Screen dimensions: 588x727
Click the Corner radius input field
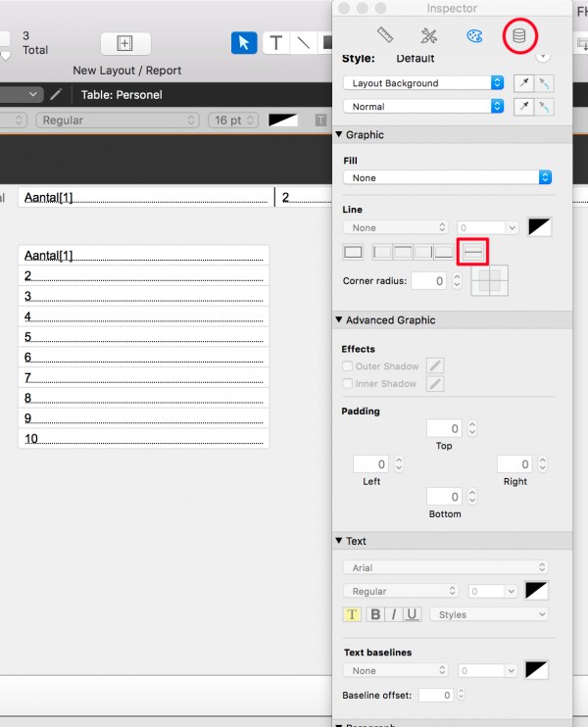(429, 280)
